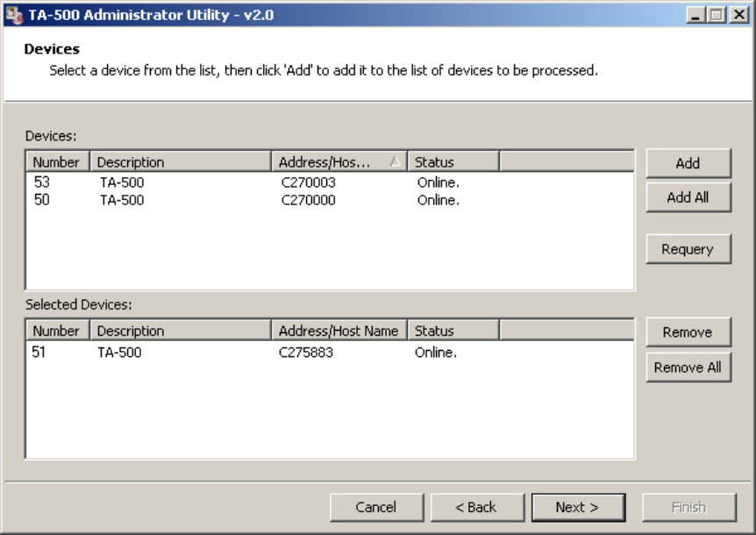This screenshot has width=756, height=535.
Task: Click Description header in Selected Devices list
Action: coord(181,331)
